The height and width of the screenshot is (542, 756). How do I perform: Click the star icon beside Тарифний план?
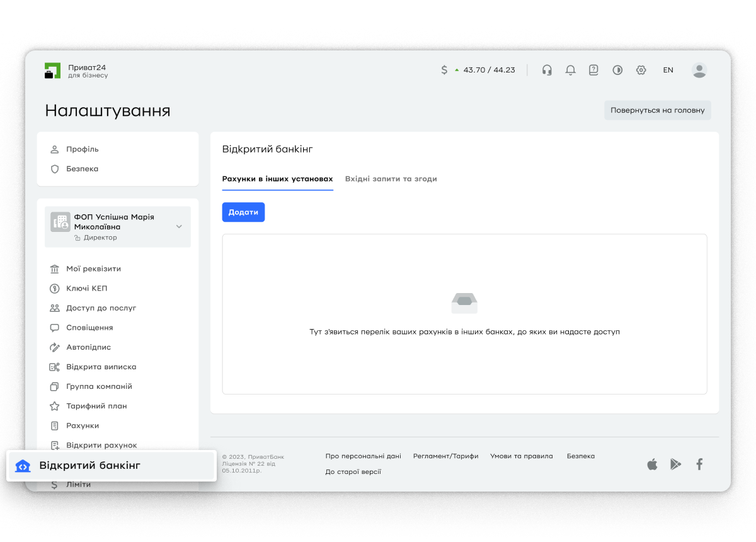point(54,406)
